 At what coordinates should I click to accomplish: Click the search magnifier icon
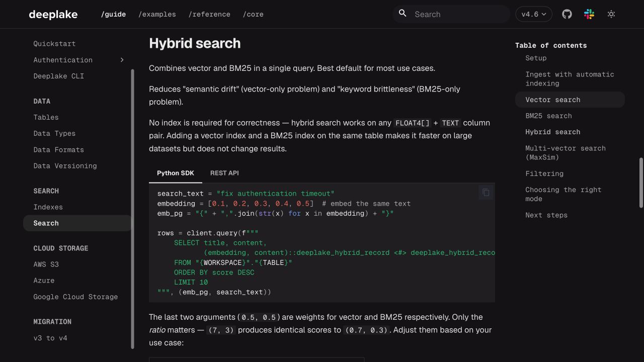click(403, 14)
